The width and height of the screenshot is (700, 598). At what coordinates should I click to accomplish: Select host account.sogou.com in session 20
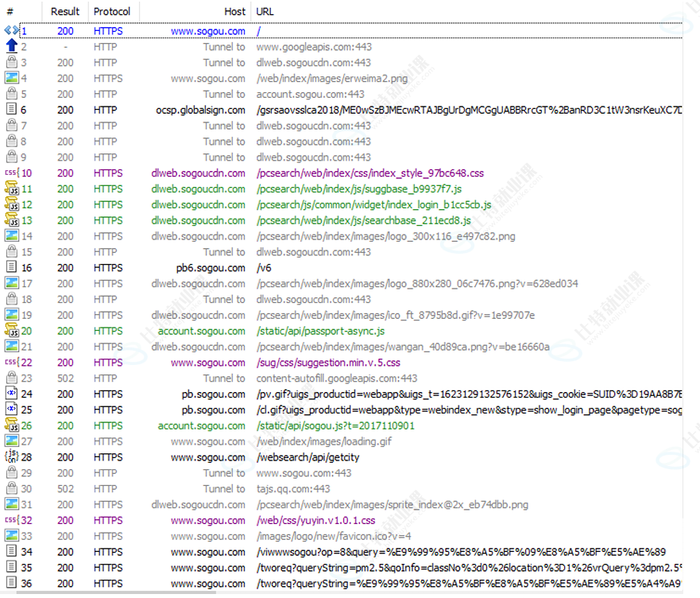pos(201,331)
